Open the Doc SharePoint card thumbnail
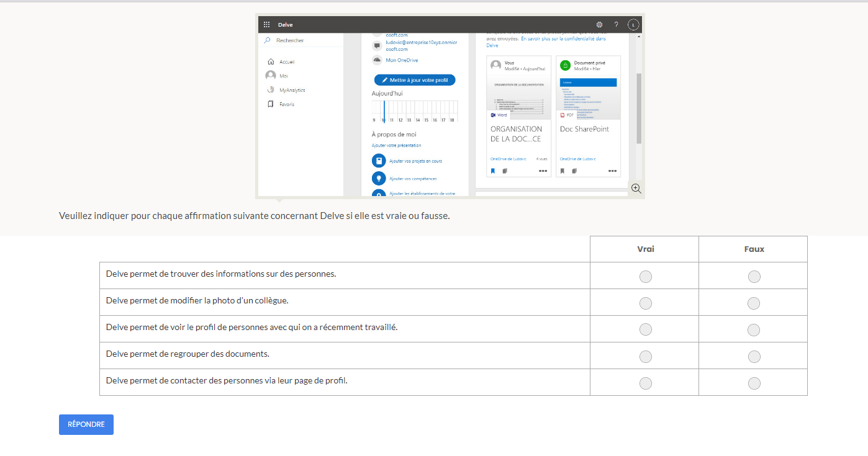The height and width of the screenshot is (456, 868). coord(588,97)
